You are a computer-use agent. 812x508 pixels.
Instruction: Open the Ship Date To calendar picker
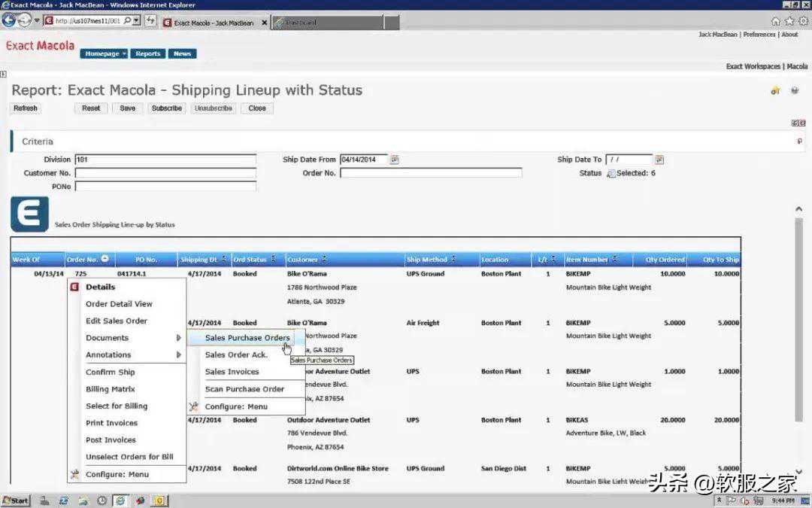[x=659, y=160]
